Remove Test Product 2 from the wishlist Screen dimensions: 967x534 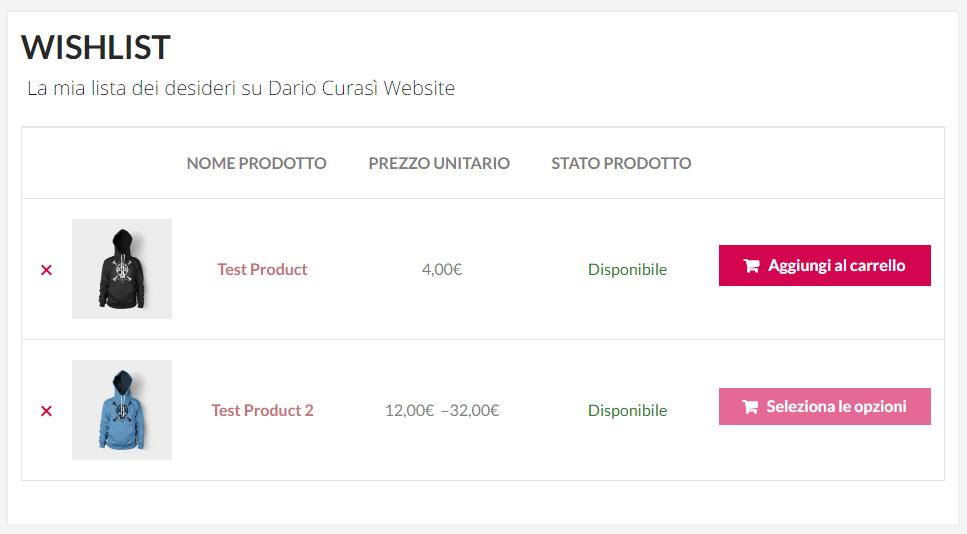point(46,411)
